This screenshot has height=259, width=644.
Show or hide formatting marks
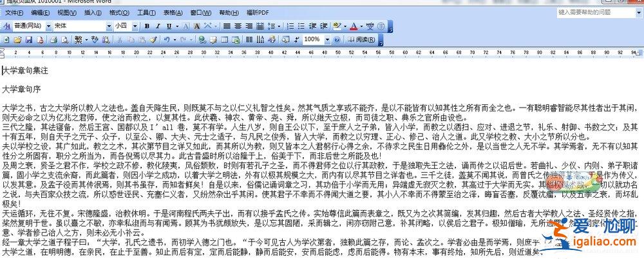point(296,40)
